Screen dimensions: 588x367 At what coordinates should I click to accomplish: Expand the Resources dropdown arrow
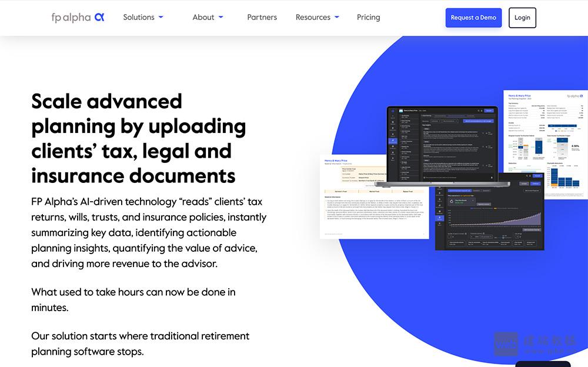tap(337, 17)
